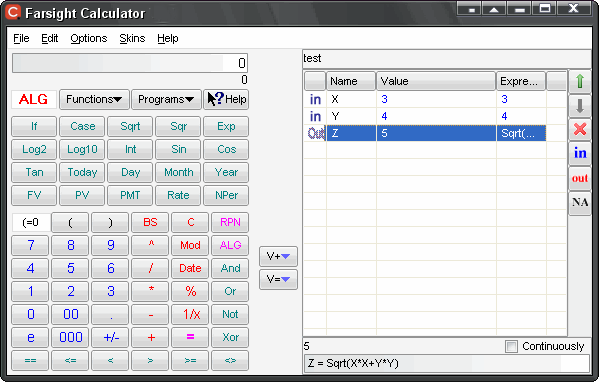Click the Log10 button
This screenshot has height=382, width=599.
pos(82,149)
